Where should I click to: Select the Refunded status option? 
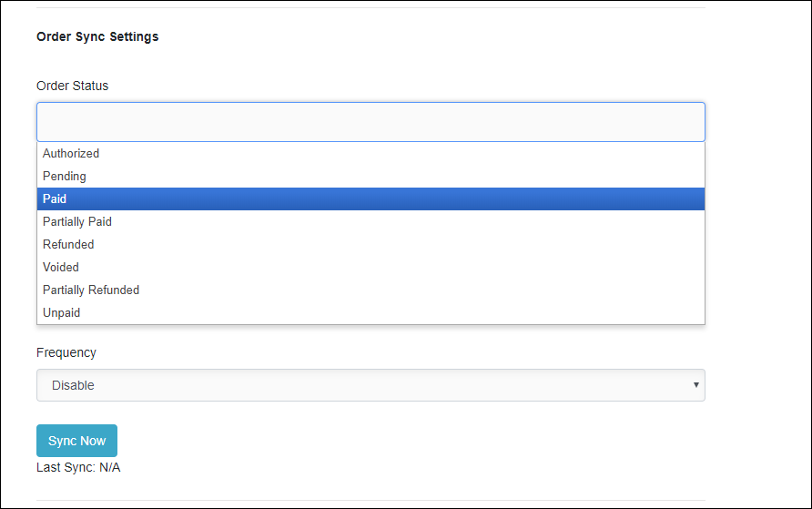68,244
